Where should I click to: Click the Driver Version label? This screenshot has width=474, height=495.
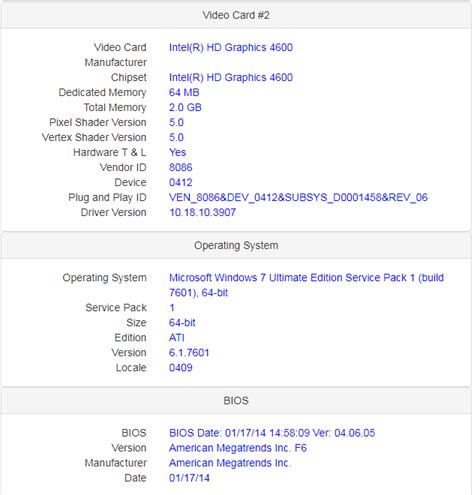point(114,213)
